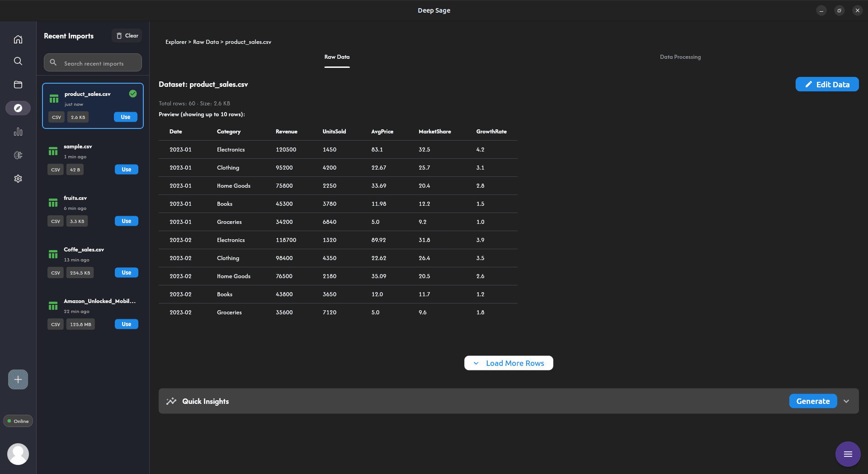
Task: Select the Raw Data tab
Action: point(337,57)
